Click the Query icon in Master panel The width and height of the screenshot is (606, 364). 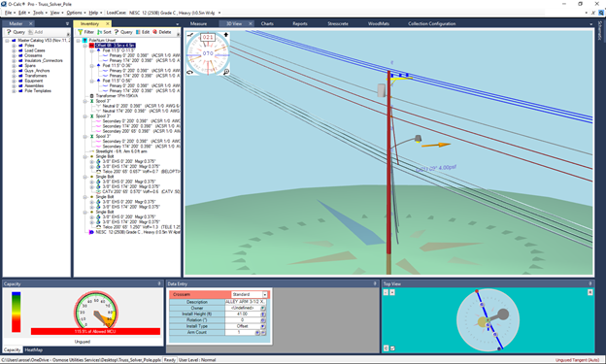(x=9, y=32)
